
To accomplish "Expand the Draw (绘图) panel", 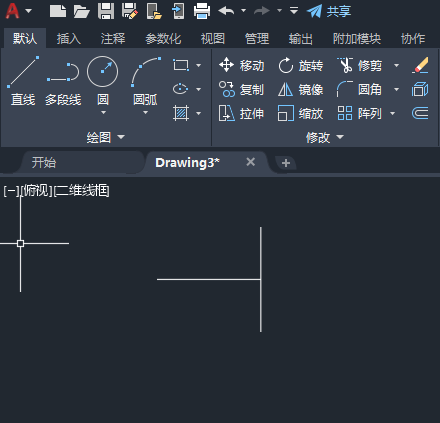I will coord(105,137).
